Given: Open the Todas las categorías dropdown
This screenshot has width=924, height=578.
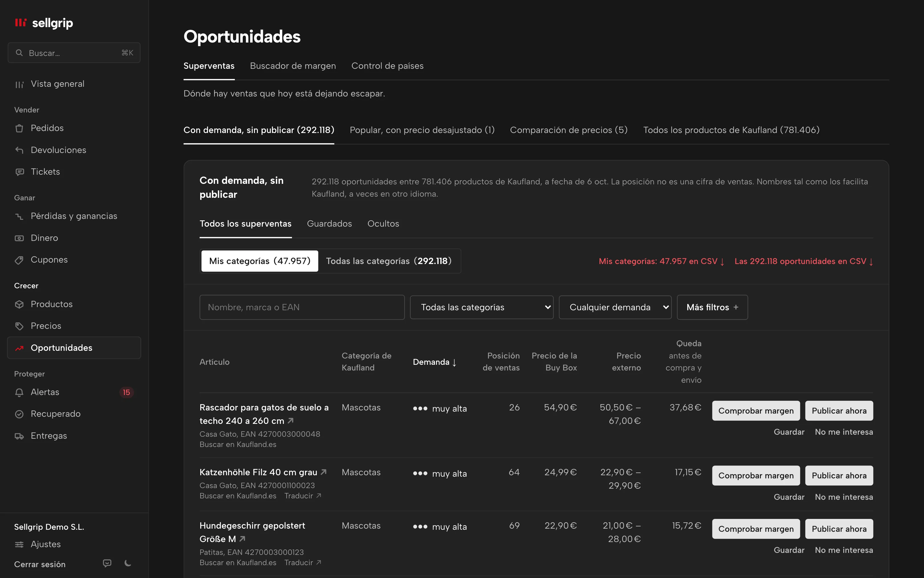Looking at the screenshot, I should [x=481, y=307].
